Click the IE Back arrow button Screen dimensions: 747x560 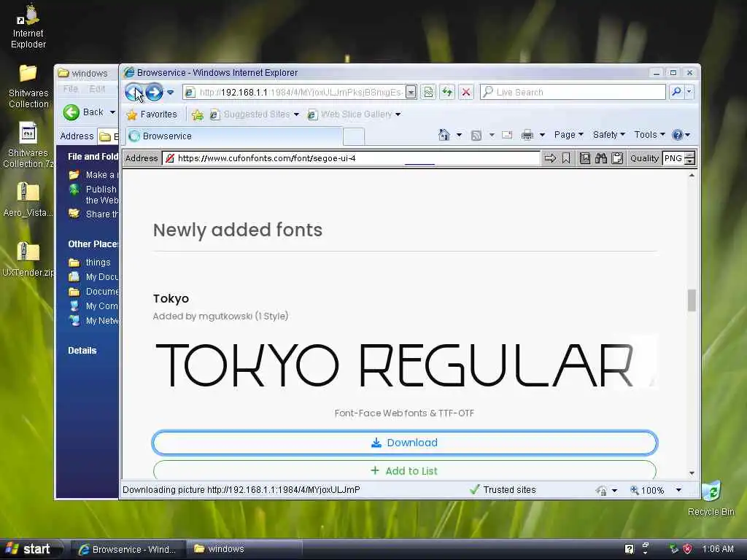pyautogui.click(x=134, y=92)
